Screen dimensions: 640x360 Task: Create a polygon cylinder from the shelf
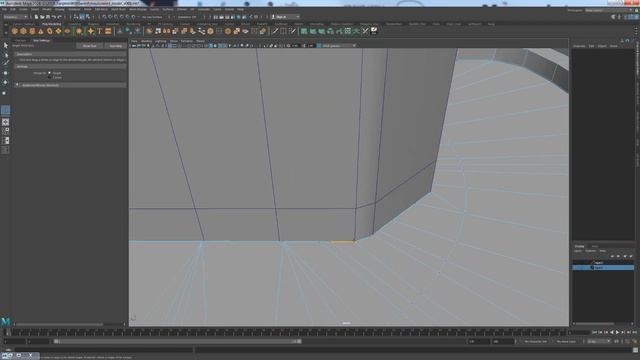[x=32, y=31]
